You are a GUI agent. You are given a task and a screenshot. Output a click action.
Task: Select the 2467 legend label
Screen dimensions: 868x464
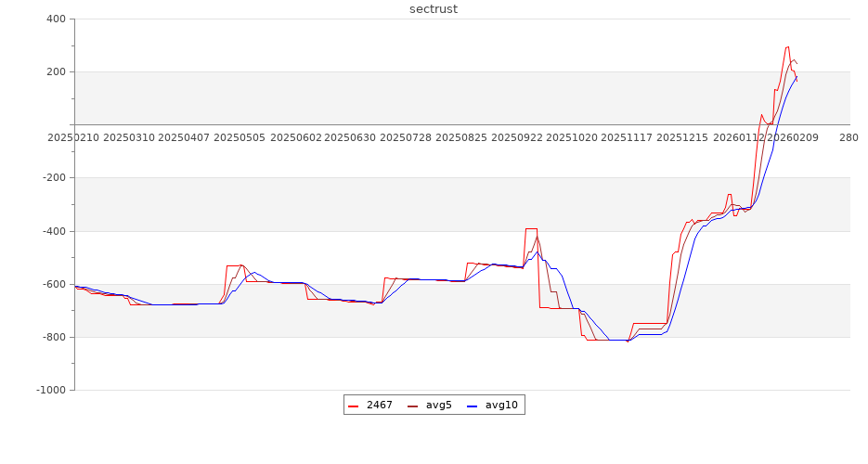click(380, 406)
